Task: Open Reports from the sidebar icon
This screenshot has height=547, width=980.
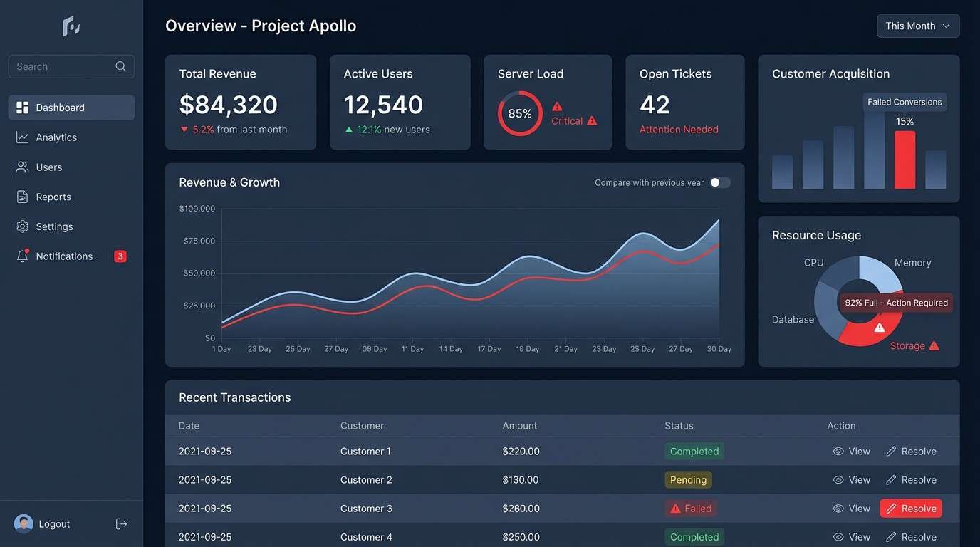Action: coord(22,197)
